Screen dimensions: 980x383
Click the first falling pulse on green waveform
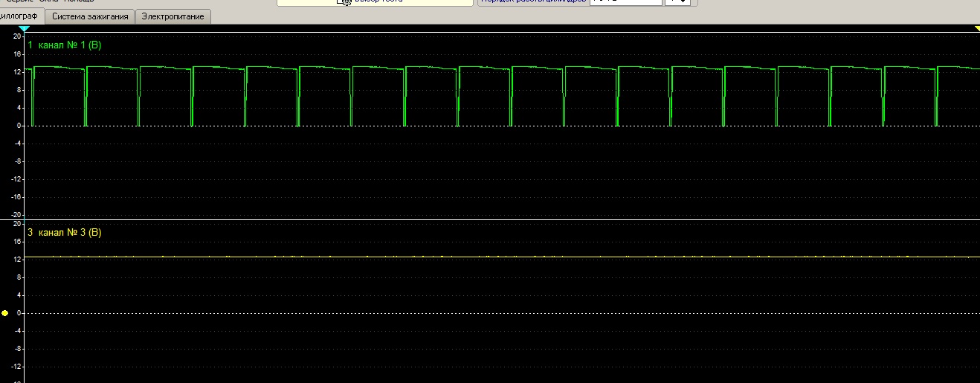33,97
